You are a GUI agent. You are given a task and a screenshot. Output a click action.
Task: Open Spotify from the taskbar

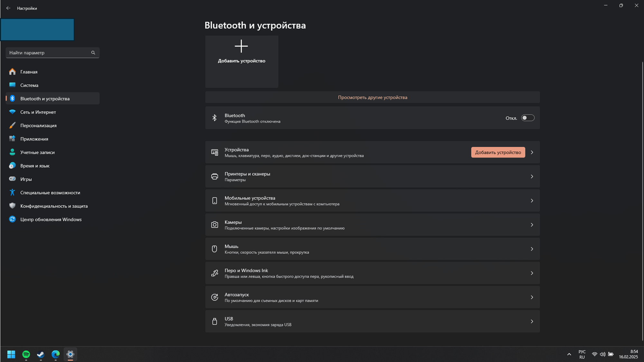26,354
